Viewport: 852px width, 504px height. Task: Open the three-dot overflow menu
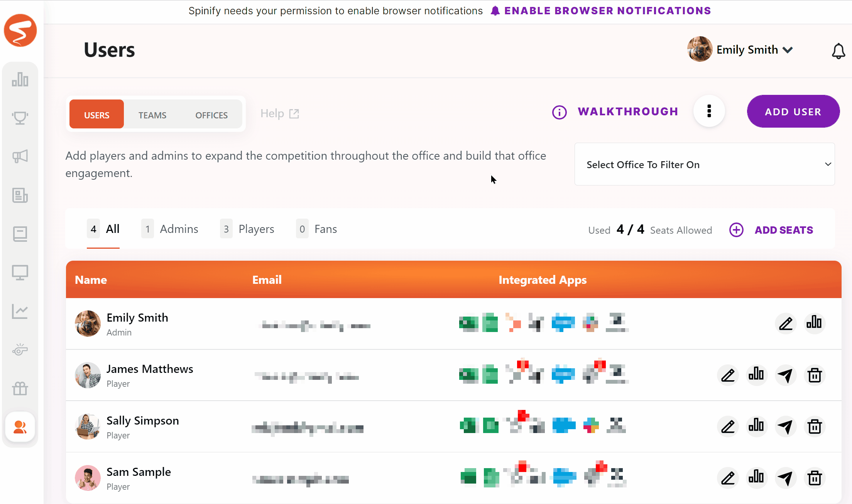click(709, 111)
